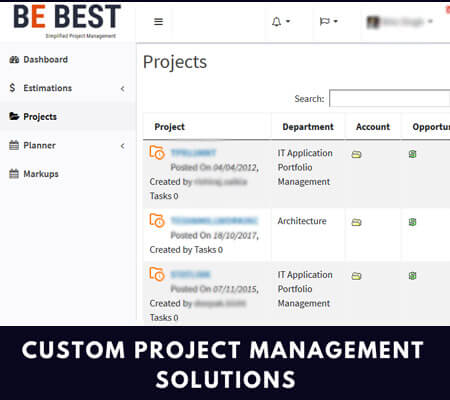
Task: Go to Dashboard in sidebar
Action: pyautogui.click(x=39, y=60)
